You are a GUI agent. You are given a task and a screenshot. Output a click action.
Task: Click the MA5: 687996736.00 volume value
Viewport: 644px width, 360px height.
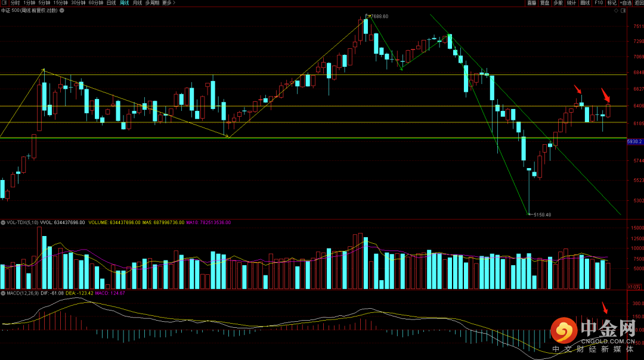(x=163, y=222)
